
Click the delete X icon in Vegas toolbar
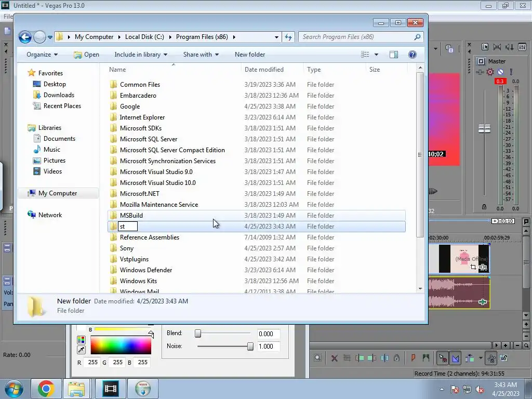[334, 358]
